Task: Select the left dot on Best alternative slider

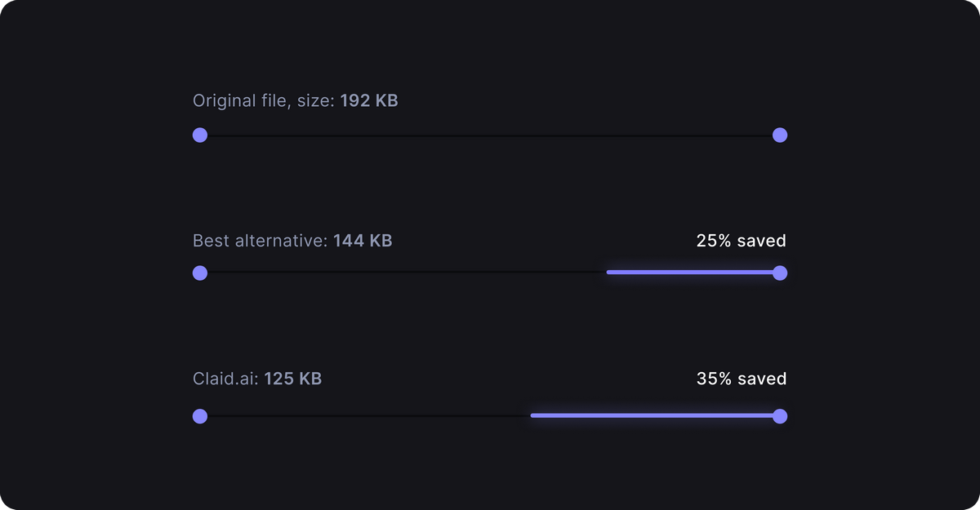Action: pyautogui.click(x=200, y=273)
